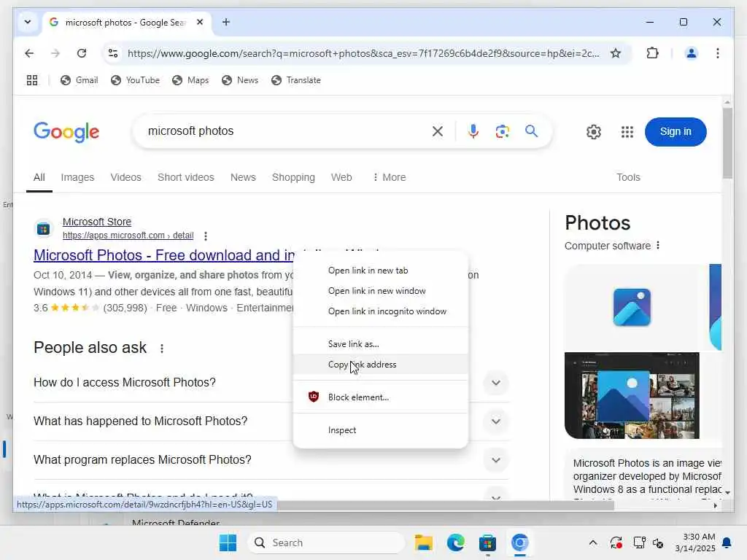The height and width of the screenshot is (560, 747).
Task: Select Inspect from context menu
Action: [x=381, y=430]
